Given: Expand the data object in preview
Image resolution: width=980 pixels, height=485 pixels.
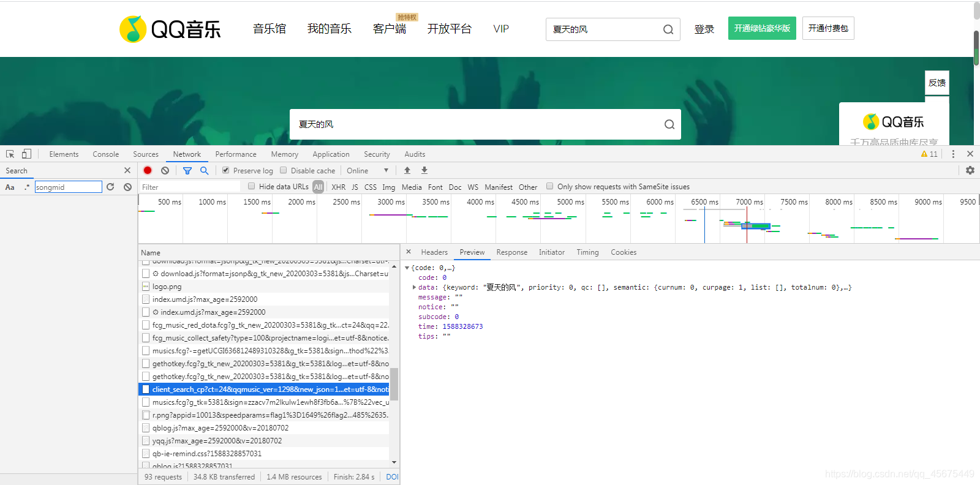Looking at the screenshot, I should pyautogui.click(x=415, y=287).
